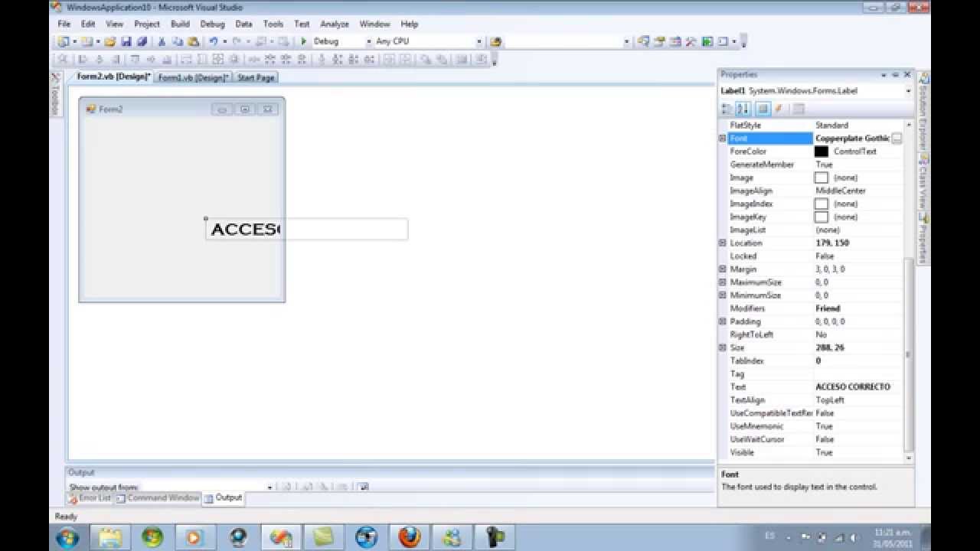Click the Open File folder icon
980x551 pixels.
pos(109,41)
